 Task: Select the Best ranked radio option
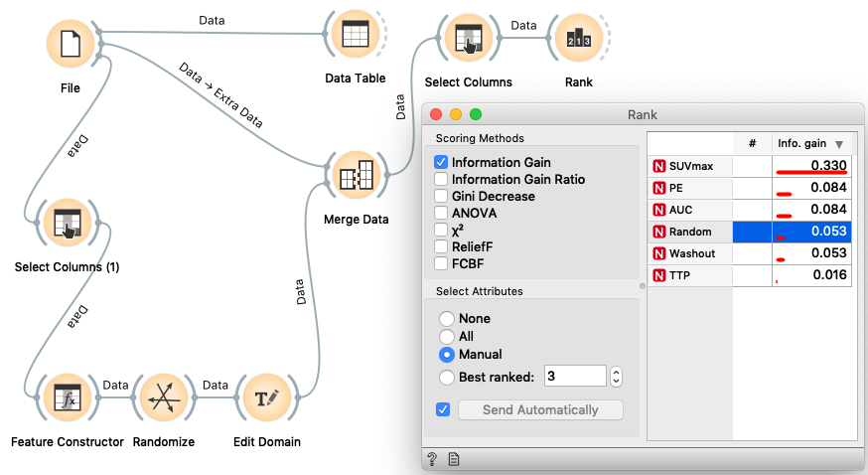pyautogui.click(x=447, y=378)
